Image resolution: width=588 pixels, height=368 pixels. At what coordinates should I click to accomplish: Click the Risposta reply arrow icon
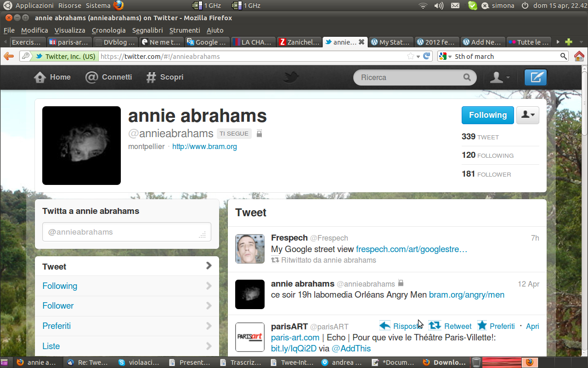[385, 326]
